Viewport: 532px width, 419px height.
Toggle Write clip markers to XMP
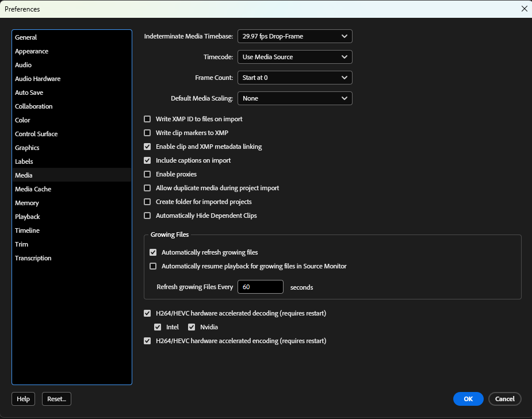click(x=147, y=133)
